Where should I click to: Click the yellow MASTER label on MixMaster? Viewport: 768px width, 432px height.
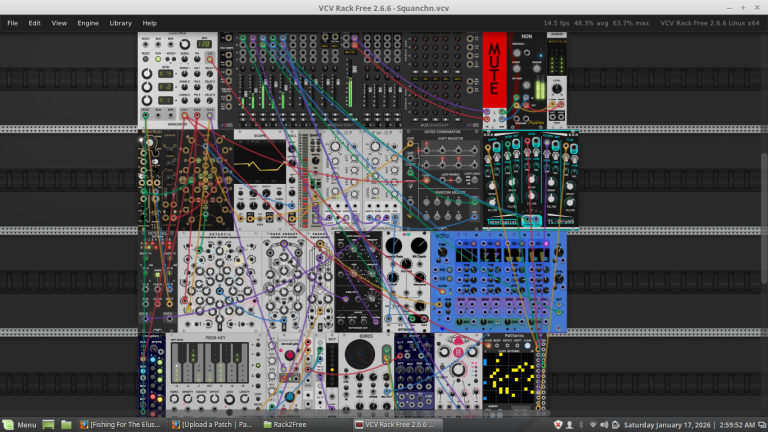[350, 52]
